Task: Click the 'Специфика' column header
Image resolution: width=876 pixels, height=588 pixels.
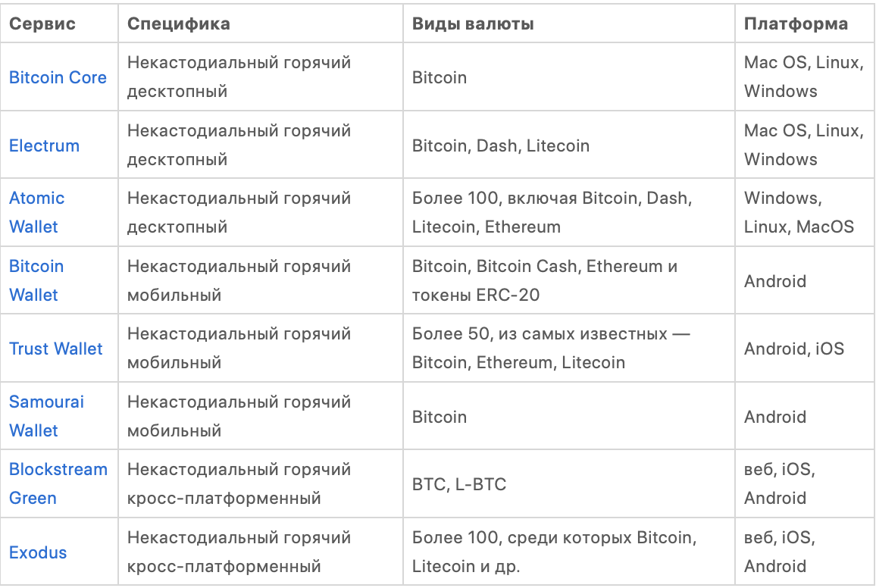Action: point(179,23)
